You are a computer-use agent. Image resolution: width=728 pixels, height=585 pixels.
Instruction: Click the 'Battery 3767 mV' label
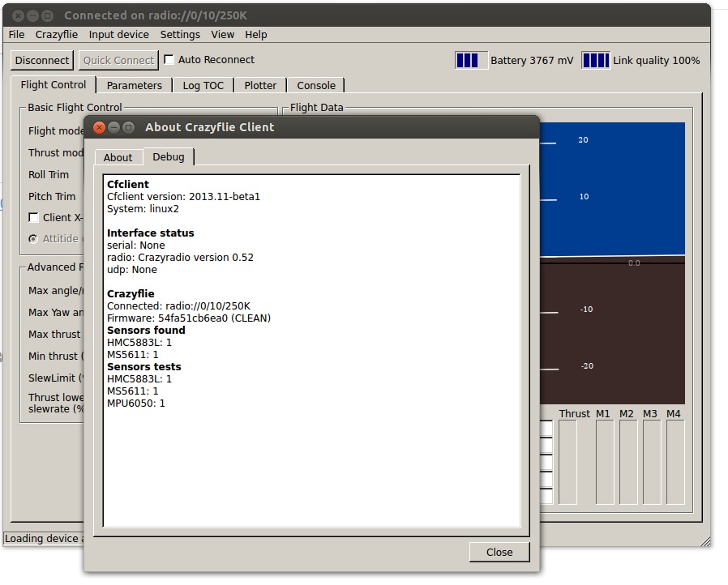click(x=532, y=61)
